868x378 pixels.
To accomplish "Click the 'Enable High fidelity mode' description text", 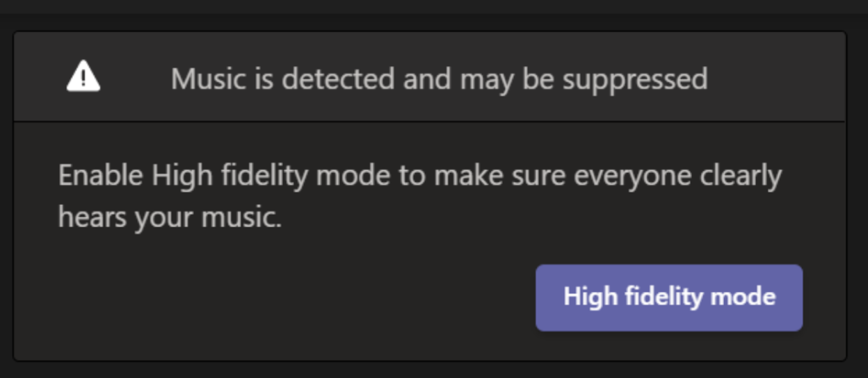I will 419,177.
